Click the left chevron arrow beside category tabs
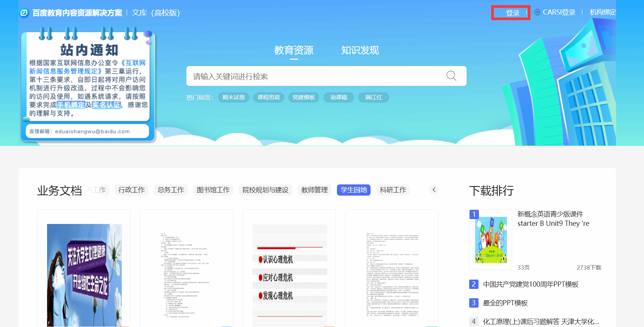Screen dimensions: 644x327 (434, 190)
